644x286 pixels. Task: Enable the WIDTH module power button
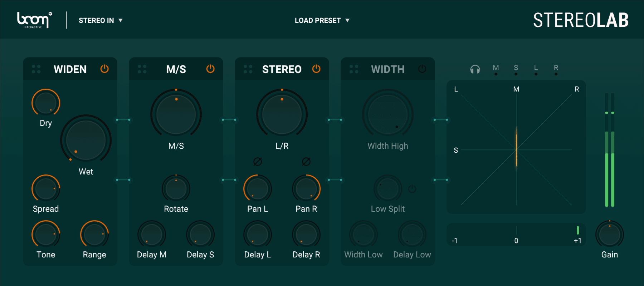[422, 69]
